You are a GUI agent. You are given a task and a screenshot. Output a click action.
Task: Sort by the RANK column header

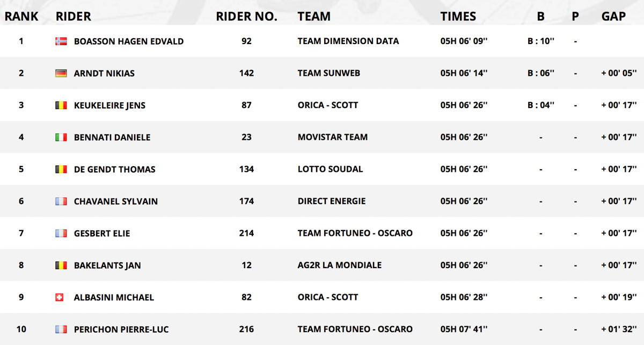point(21,16)
